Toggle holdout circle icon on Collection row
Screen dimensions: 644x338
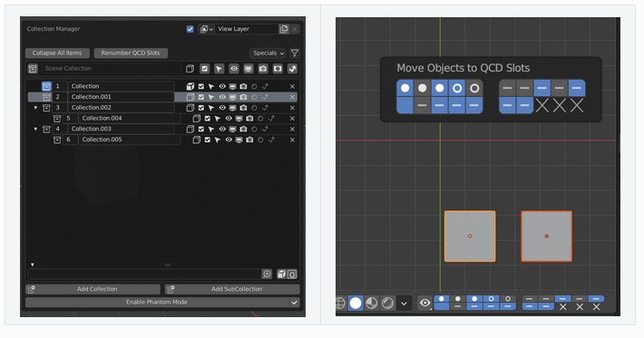pos(254,87)
